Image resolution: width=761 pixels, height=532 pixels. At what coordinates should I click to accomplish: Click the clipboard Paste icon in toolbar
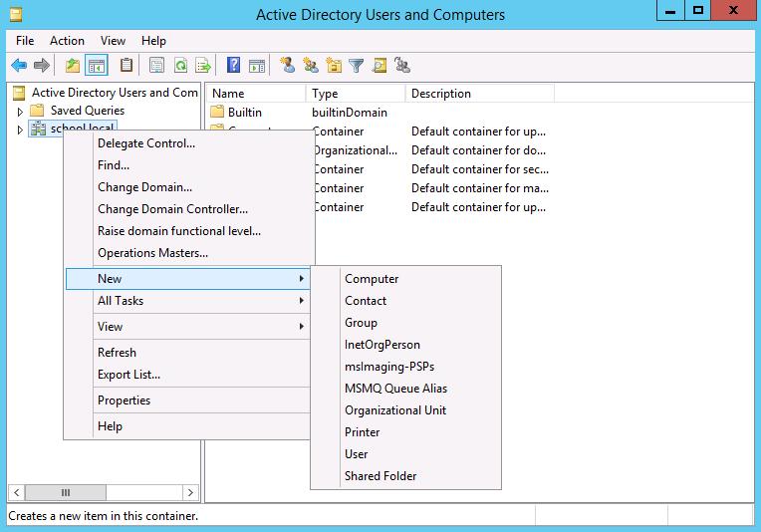pos(127,65)
